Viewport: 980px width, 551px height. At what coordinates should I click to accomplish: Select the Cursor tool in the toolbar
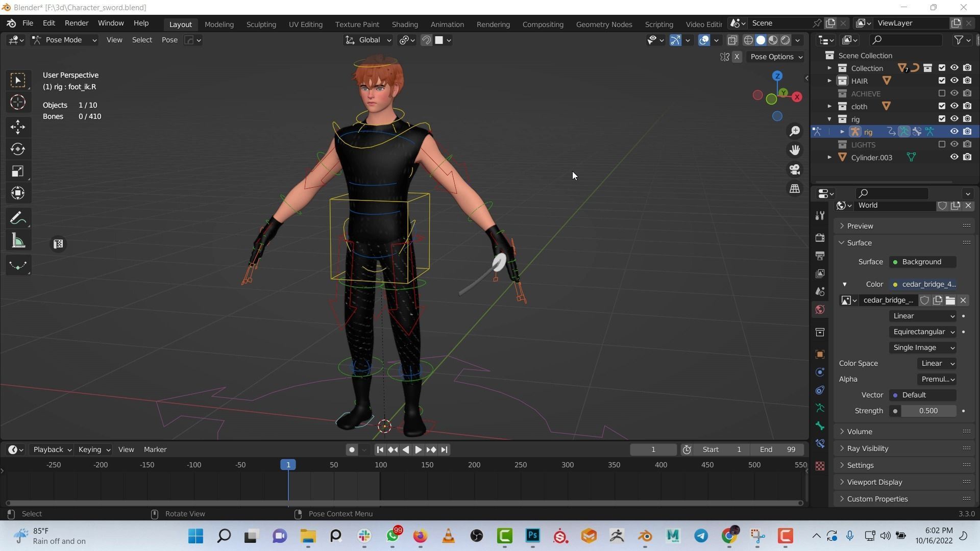18,103
